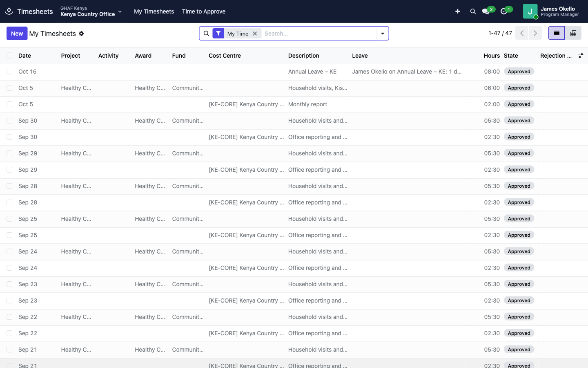Select the Oct 16 Annual Leave row checkbox
Viewport: 588px width, 368px height.
point(9,72)
